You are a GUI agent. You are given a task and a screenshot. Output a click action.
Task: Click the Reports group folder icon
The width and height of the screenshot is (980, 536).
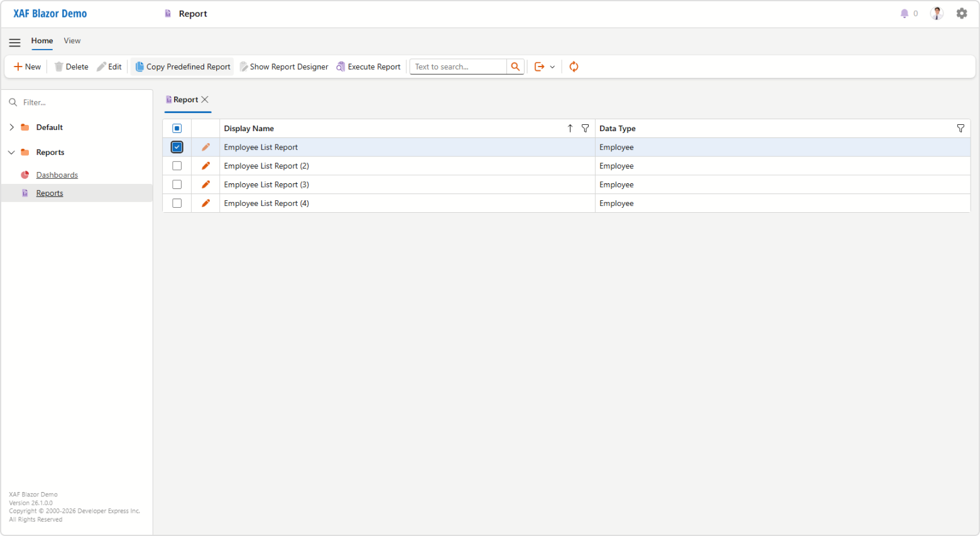click(25, 153)
